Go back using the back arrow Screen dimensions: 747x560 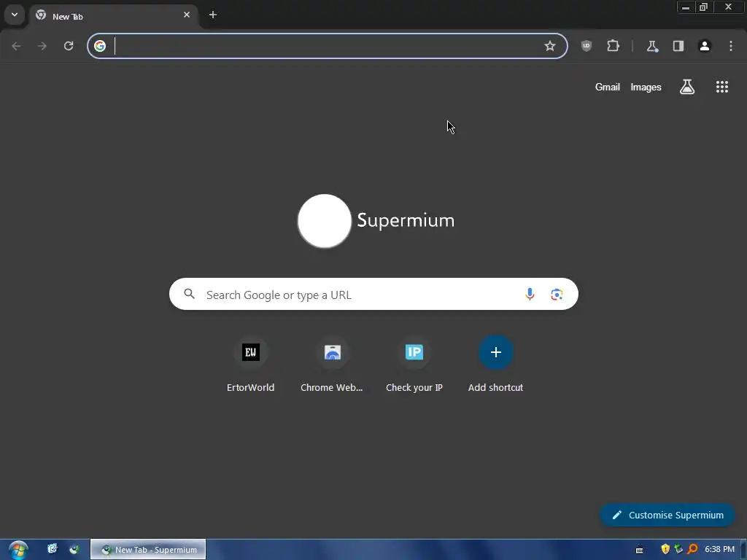(16, 46)
